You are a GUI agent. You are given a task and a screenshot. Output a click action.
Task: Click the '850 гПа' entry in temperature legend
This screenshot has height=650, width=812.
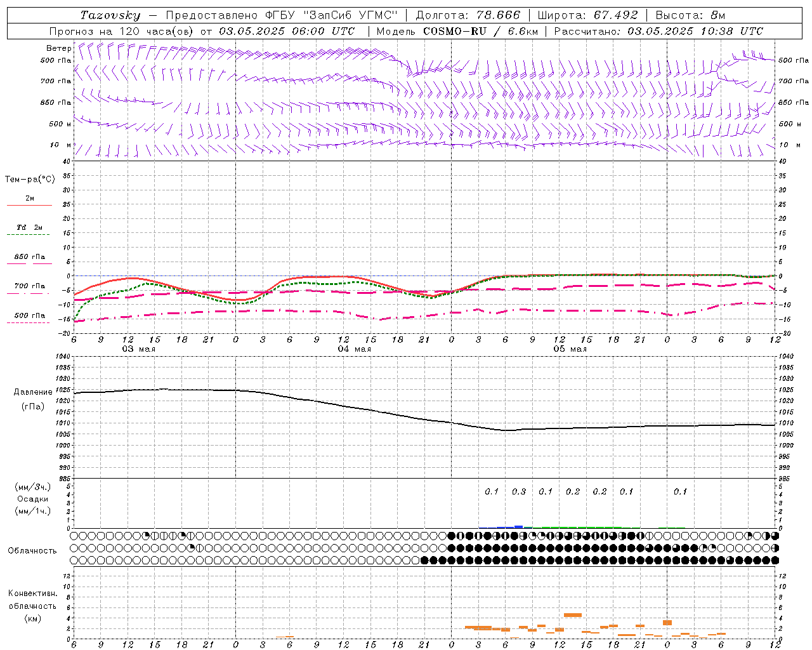[30, 257]
